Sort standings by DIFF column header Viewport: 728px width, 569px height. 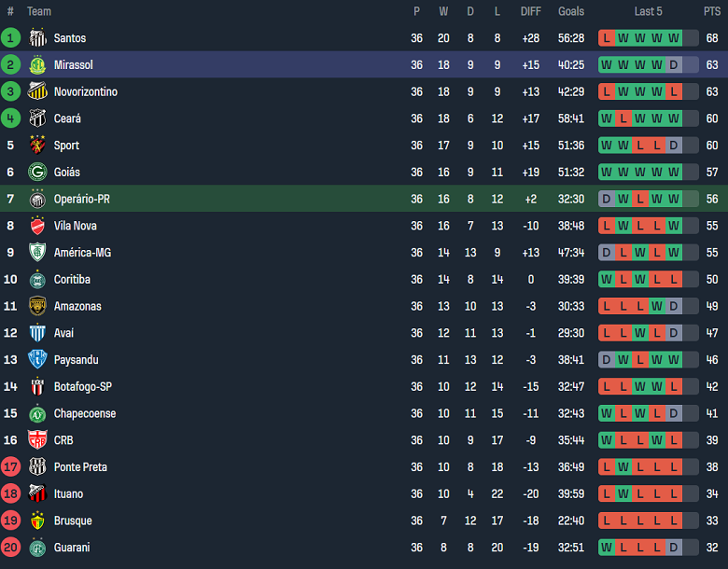[530, 11]
